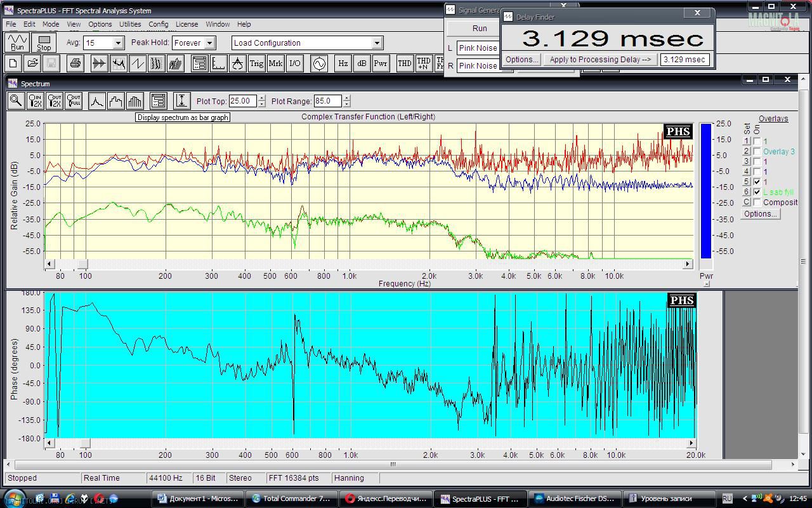Click Apply to Processing Delay button
This screenshot has width=812, height=508.
(x=600, y=60)
